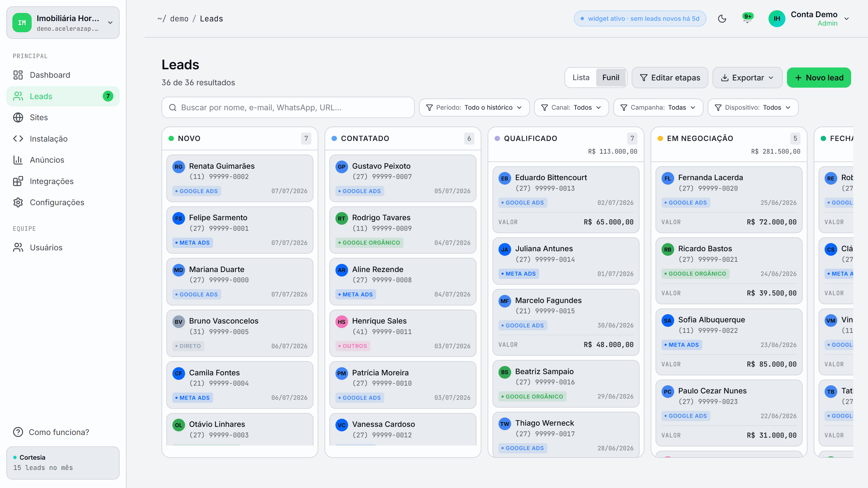Click the Integrações blocks icon

pos(18,181)
